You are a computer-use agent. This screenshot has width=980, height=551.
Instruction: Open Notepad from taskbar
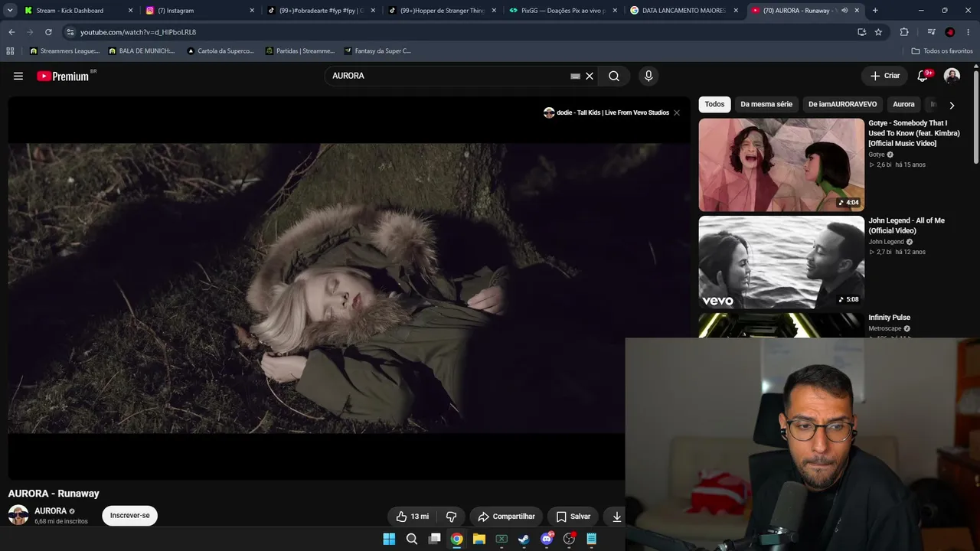point(591,539)
